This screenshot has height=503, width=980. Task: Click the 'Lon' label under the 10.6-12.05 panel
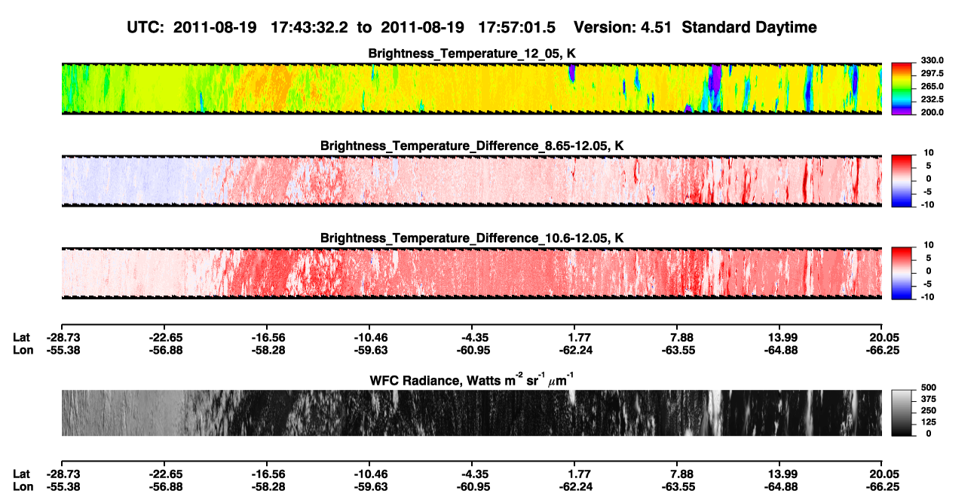[x=23, y=350]
